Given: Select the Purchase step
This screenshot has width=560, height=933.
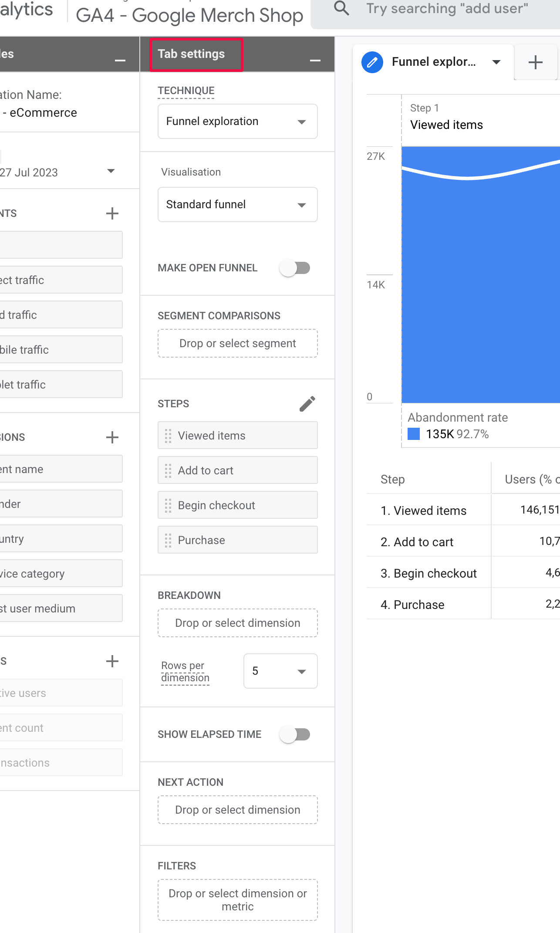Looking at the screenshot, I should tap(238, 540).
